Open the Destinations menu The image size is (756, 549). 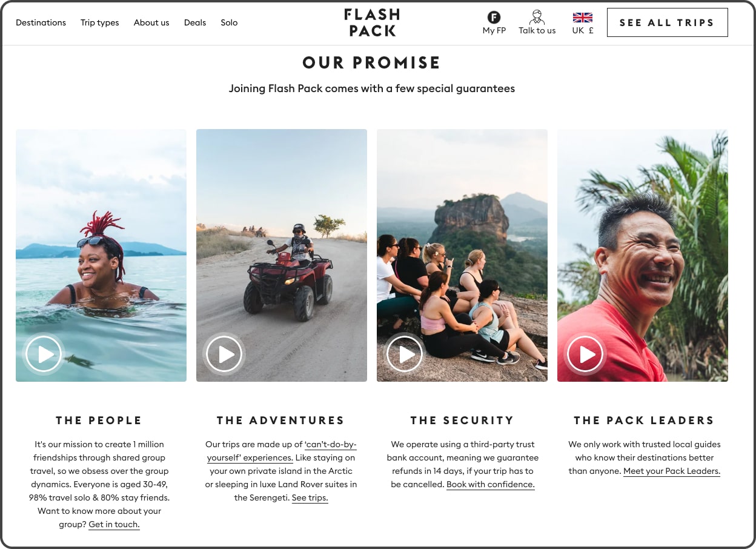[x=41, y=22]
